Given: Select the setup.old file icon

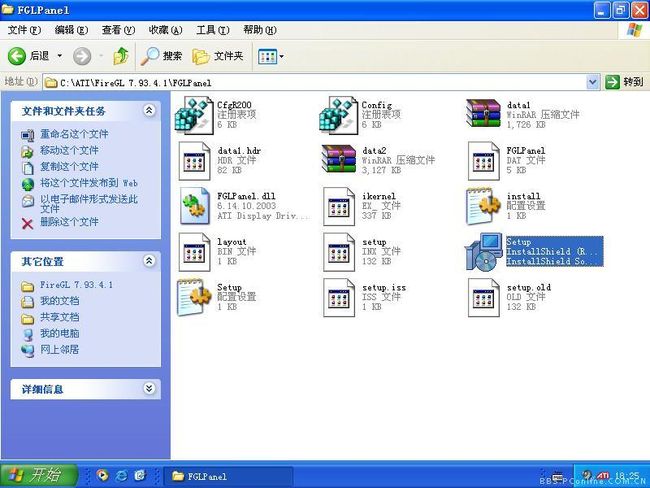Looking at the screenshot, I should tap(483, 298).
